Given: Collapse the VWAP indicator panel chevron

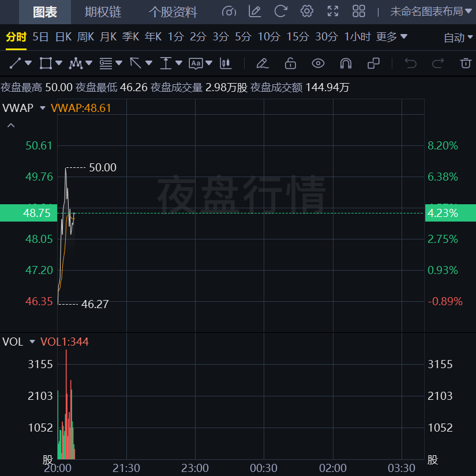Looking at the screenshot, I should click(x=10, y=125).
